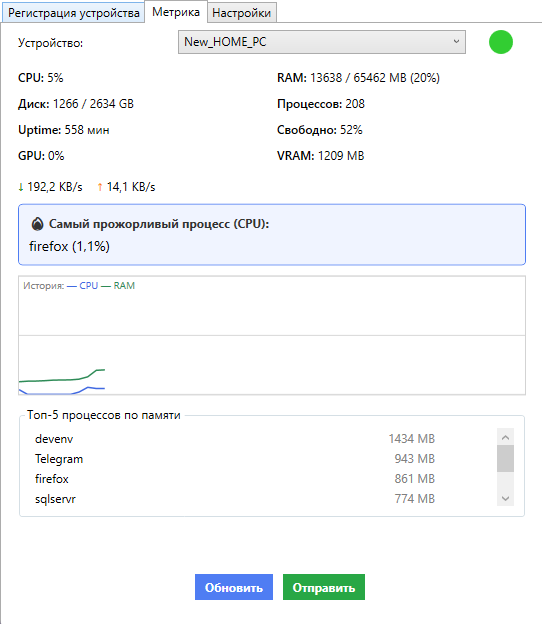Select the Telegram process row
This screenshot has height=624, width=542.
(x=235, y=458)
